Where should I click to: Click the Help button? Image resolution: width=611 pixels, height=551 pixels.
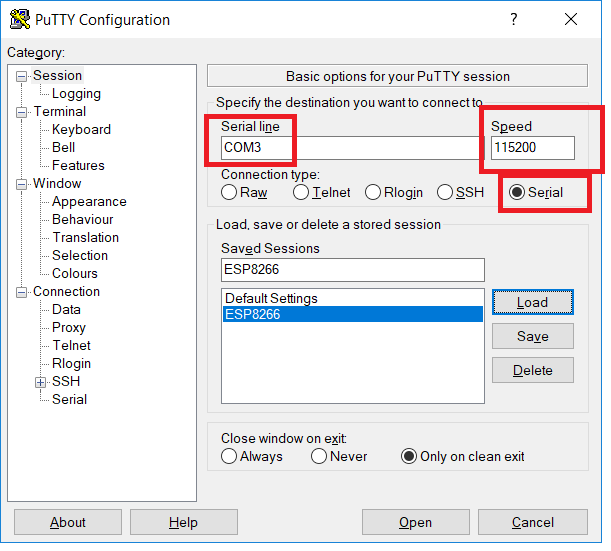tap(184, 522)
